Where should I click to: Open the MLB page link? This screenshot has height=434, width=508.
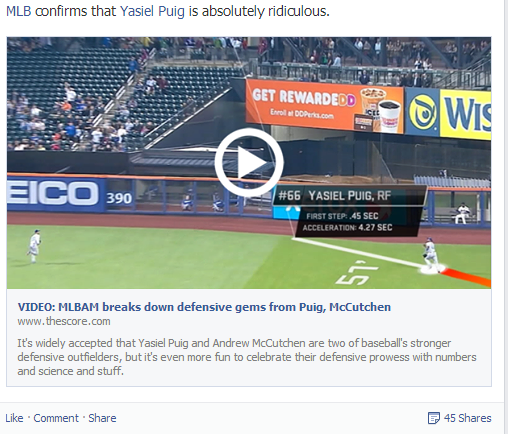click(x=19, y=11)
